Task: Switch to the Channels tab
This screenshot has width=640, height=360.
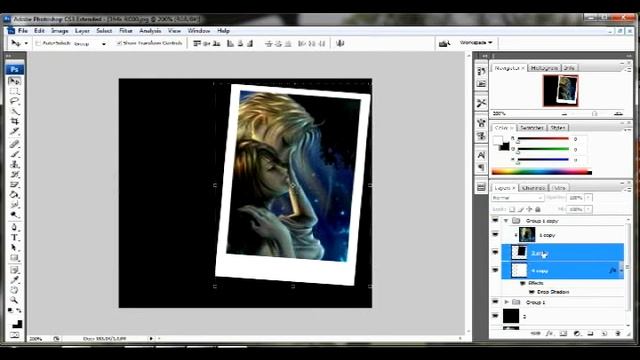Action: pos(533,188)
